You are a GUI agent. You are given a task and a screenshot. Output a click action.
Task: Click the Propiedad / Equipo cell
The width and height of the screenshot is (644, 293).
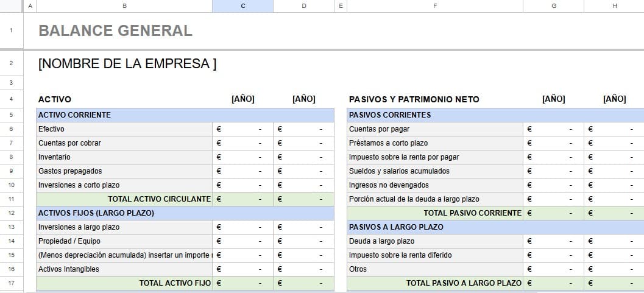pos(124,241)
